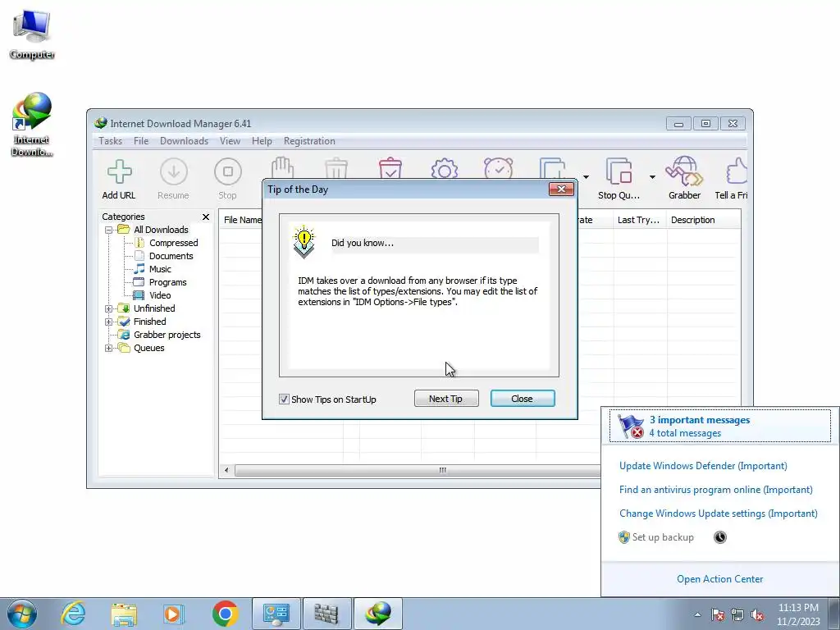This screenshot has height=630, width=840.
Task: Select the Video category
Action: 160,295
